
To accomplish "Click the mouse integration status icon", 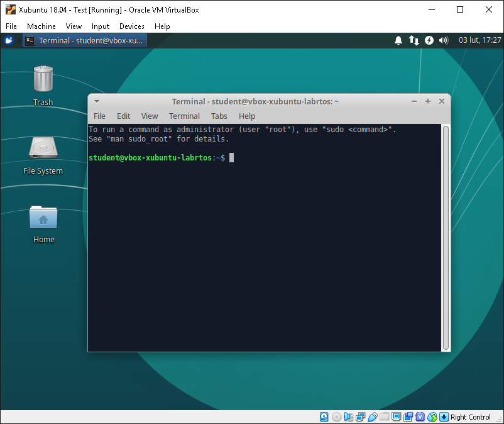I will click(x=432, y=417).
